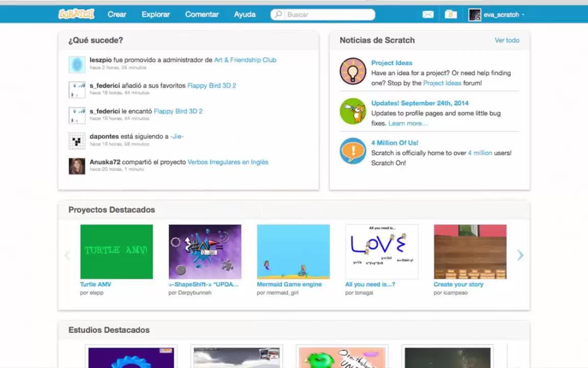
Task: Click the Ver todo news link
Action: click(x=507, y=40)
